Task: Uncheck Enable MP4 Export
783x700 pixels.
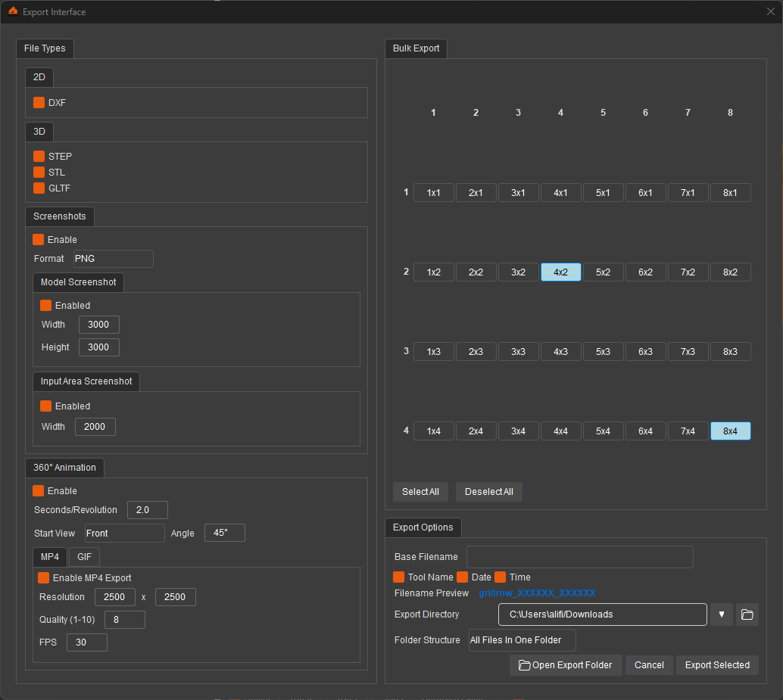Action: 44,578
